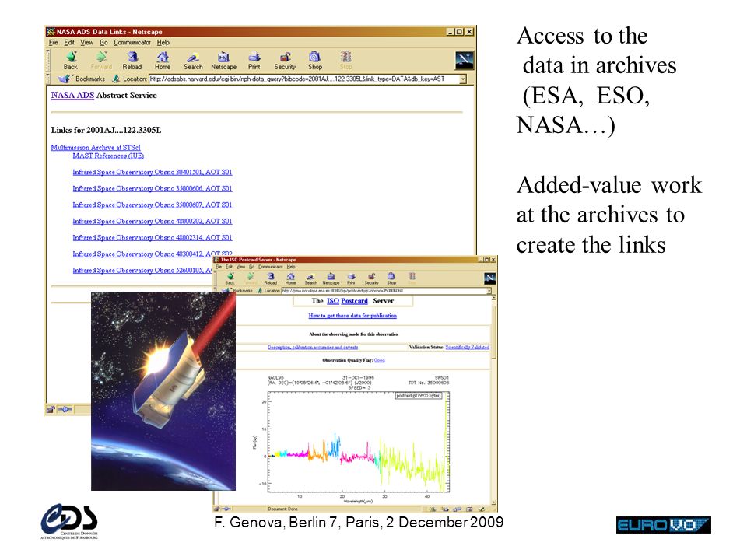Image resolution: width=747 pixels, height=560 pixels.
Task: Open Edit menu in NASA ADS window
Action: 69,42
